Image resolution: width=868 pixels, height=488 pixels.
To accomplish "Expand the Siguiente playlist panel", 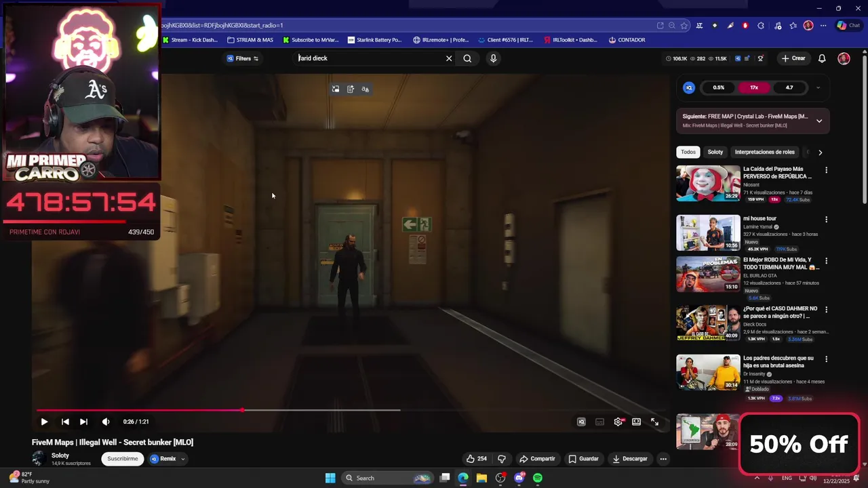I will (x=819, y=121).
